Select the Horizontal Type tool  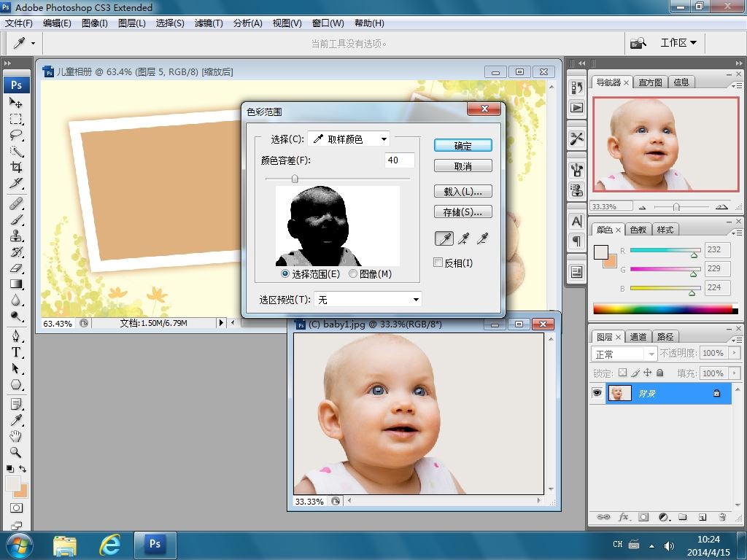[16, 352]
